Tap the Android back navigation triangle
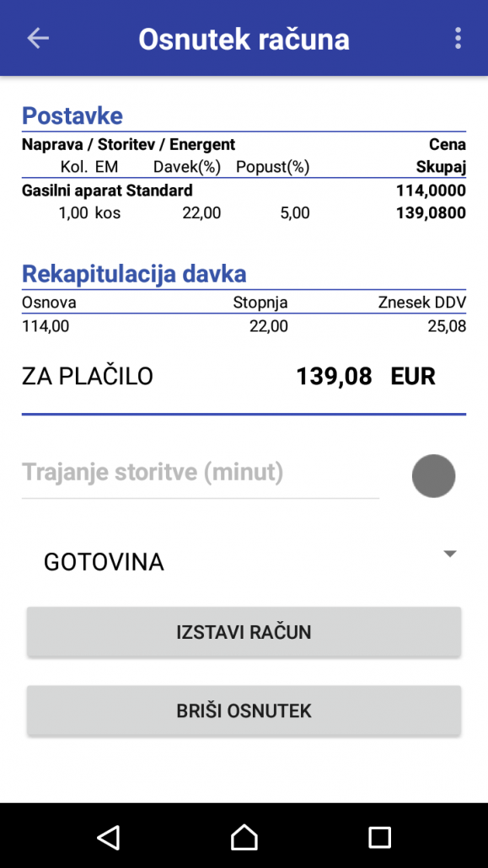488x868 pixels. 109,837
